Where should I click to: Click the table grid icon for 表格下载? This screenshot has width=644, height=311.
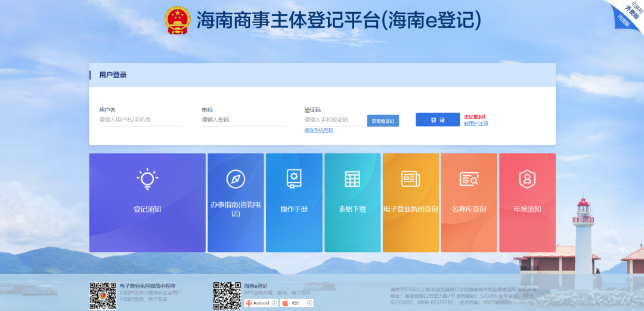(x=352, y=179)
